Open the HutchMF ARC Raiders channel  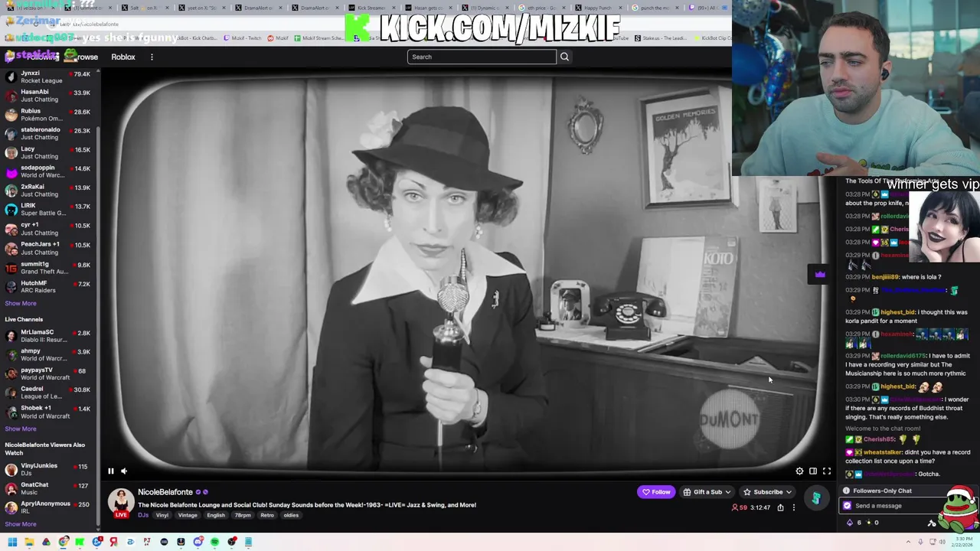[x=48, y=286]
